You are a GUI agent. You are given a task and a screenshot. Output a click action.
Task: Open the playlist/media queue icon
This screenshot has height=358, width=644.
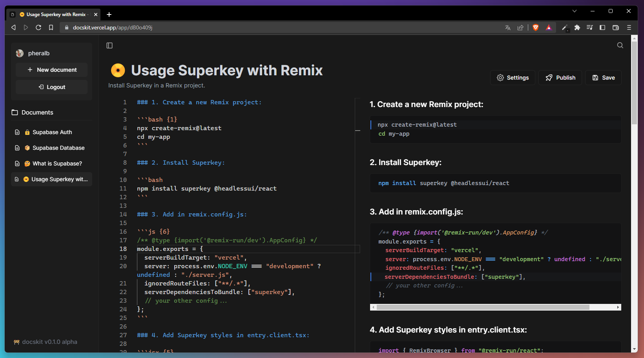coord(590,27)
